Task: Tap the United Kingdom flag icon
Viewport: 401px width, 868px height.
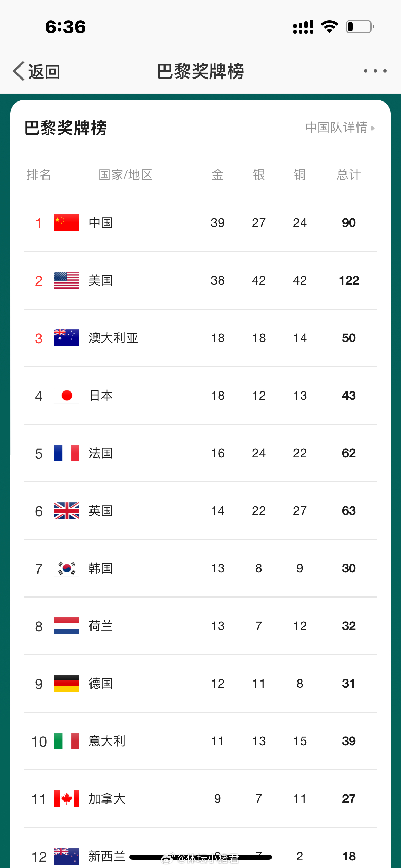Action: click(67, 511)
